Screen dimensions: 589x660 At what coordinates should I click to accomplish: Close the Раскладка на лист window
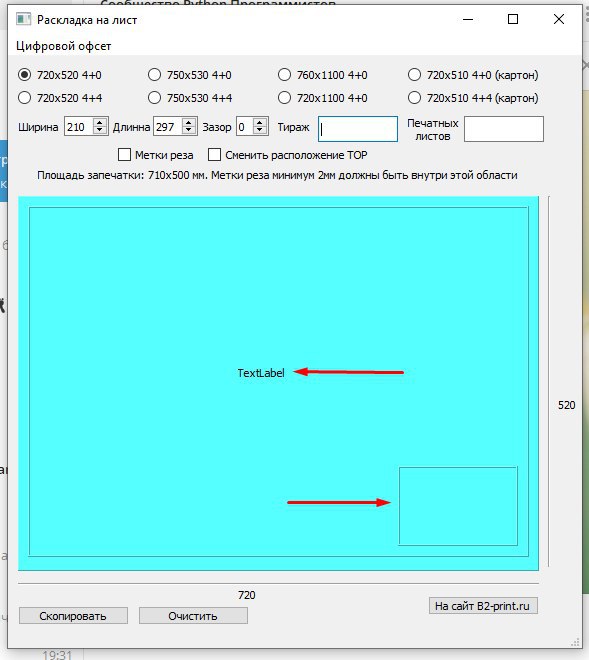(559, 19)
